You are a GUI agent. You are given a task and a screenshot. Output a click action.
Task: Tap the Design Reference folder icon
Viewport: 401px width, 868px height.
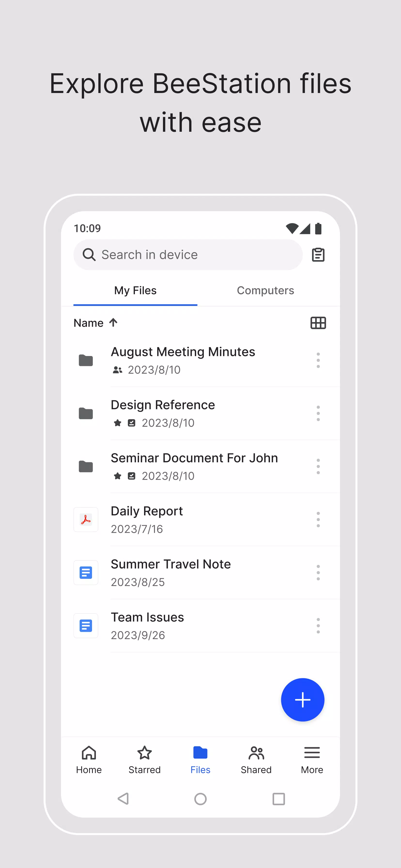(x=86, y=413)
